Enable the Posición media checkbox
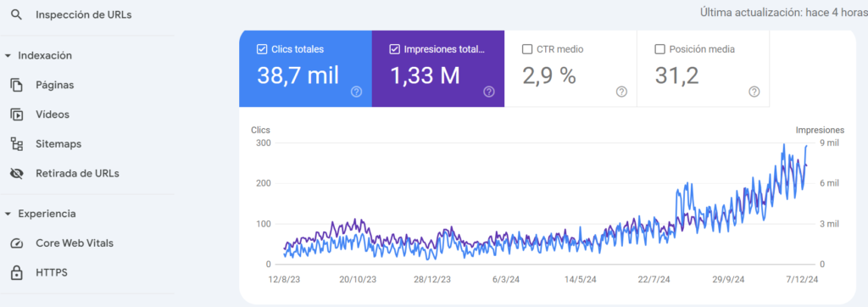This screenshot has width=868, height=307. click(x=659, y=49)
